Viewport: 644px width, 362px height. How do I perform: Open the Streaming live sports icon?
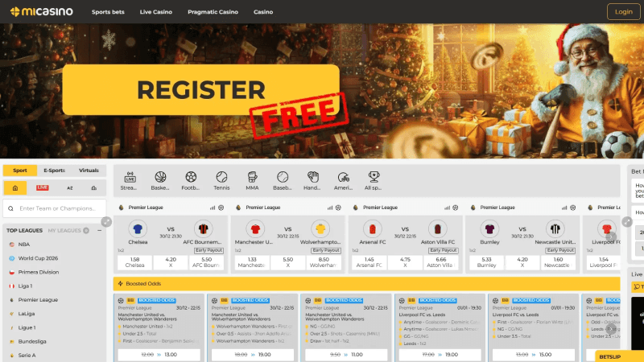[130, 180]
